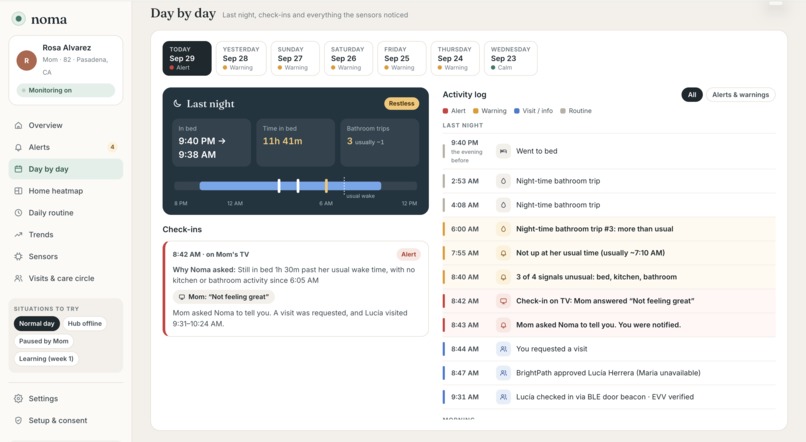
Task: Click Rosa Alvarez avatar circle
Action: 27,60
